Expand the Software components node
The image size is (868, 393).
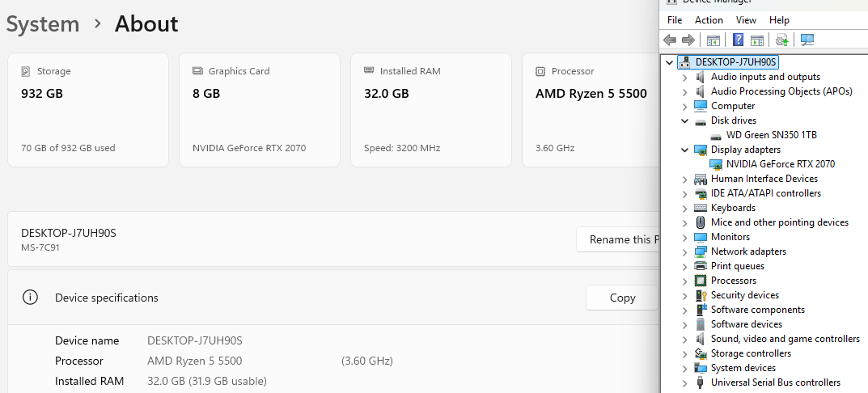[x=684, y=310]
